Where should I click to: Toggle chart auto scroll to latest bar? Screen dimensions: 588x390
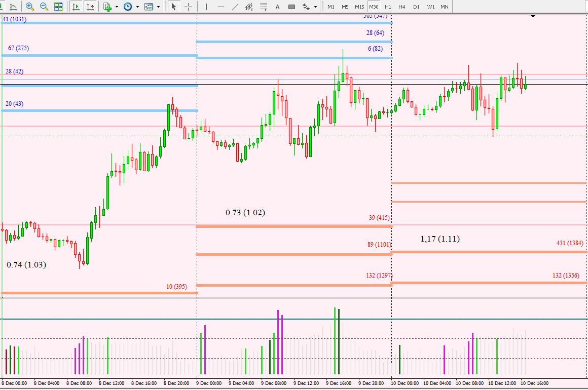pyautogui.click(x=76, y=7)
